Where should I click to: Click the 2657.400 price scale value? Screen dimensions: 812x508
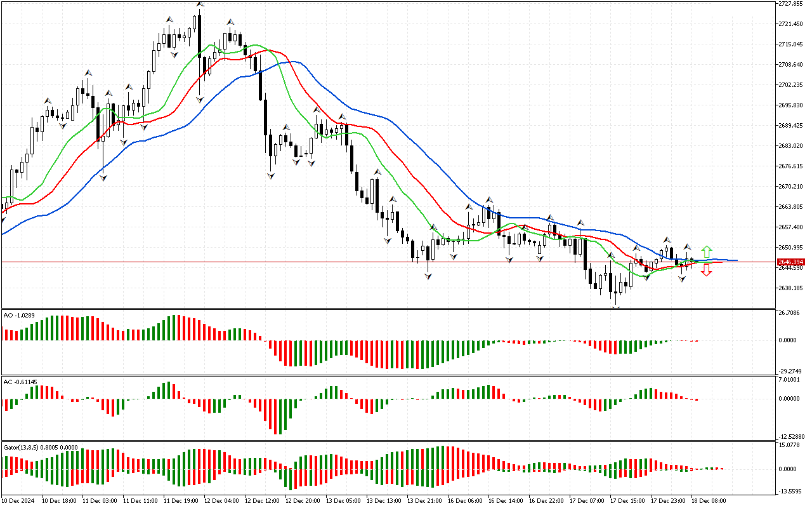click(790, 227)
